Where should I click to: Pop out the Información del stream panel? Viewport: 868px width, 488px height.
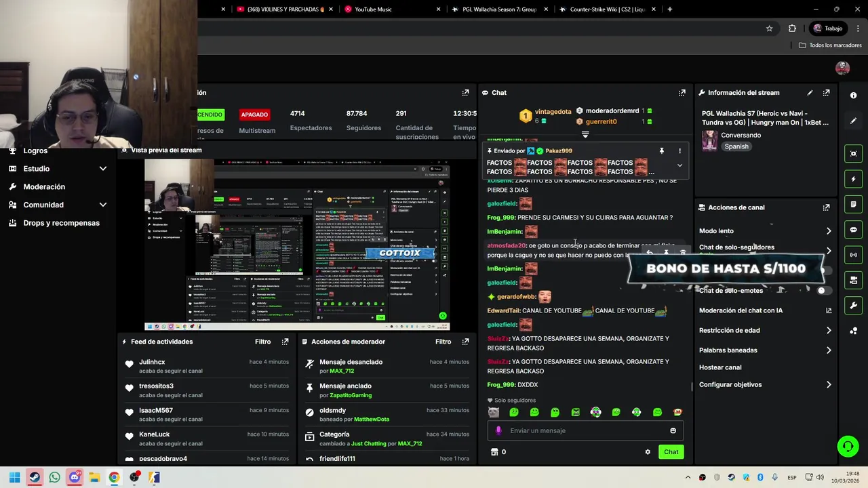[826, 93]
